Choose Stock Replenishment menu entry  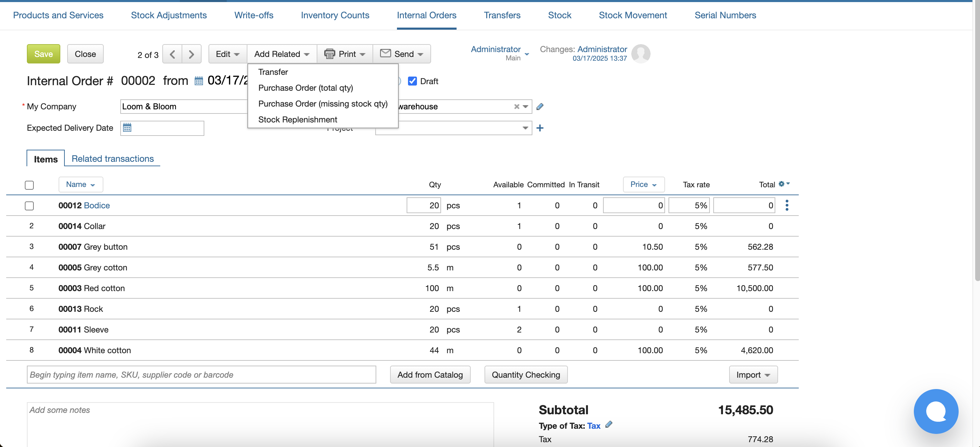coord(297,120)
